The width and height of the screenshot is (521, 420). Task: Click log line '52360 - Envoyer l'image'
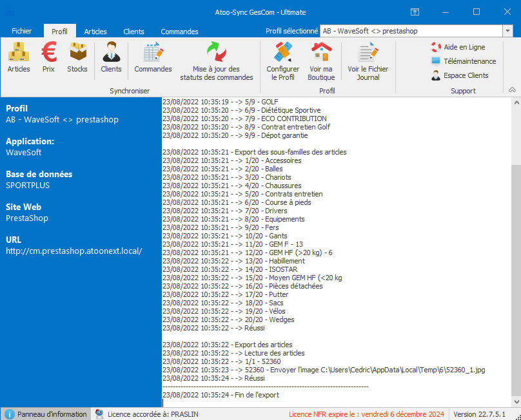pyautogui.click(x=324, y=370)
